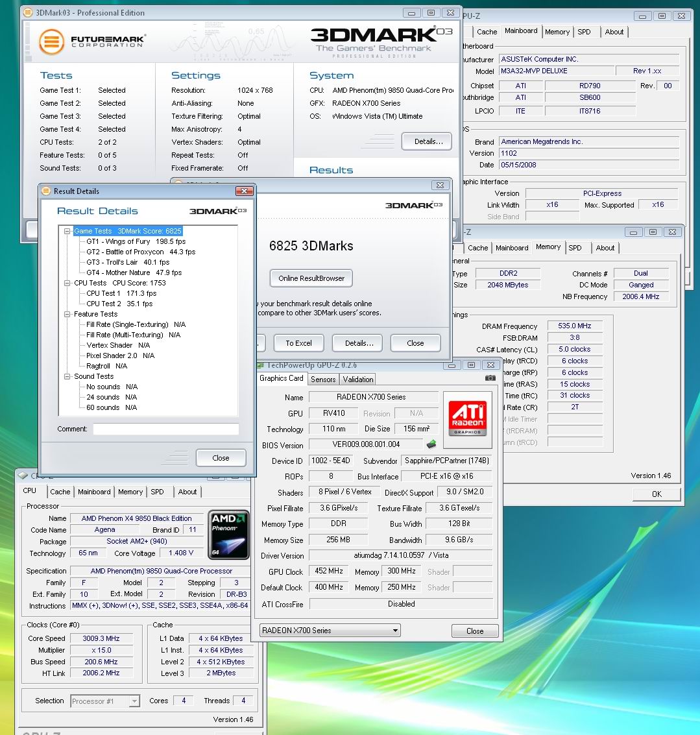Select Game Tests 3DMark Score 6825 row
Viewport: 700px width, 735px height.
(128, 231)
